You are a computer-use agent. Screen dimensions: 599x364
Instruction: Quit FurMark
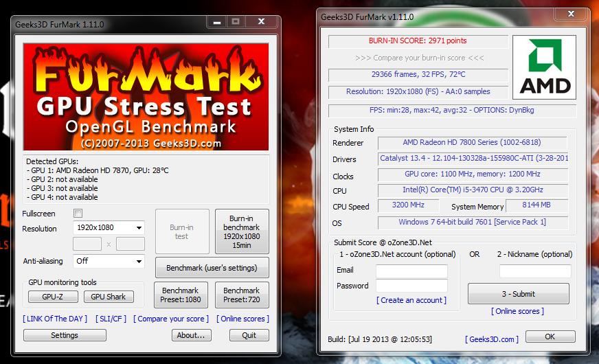click(x=249, y=335)
